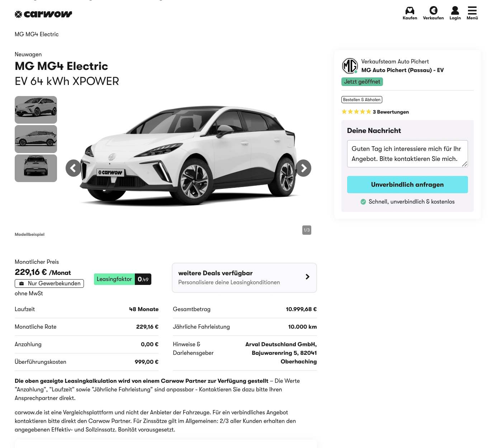Screen dimensions: 492x448
Task: Click the 48 Monate Laufzeit value
Action: coord(144,309)
